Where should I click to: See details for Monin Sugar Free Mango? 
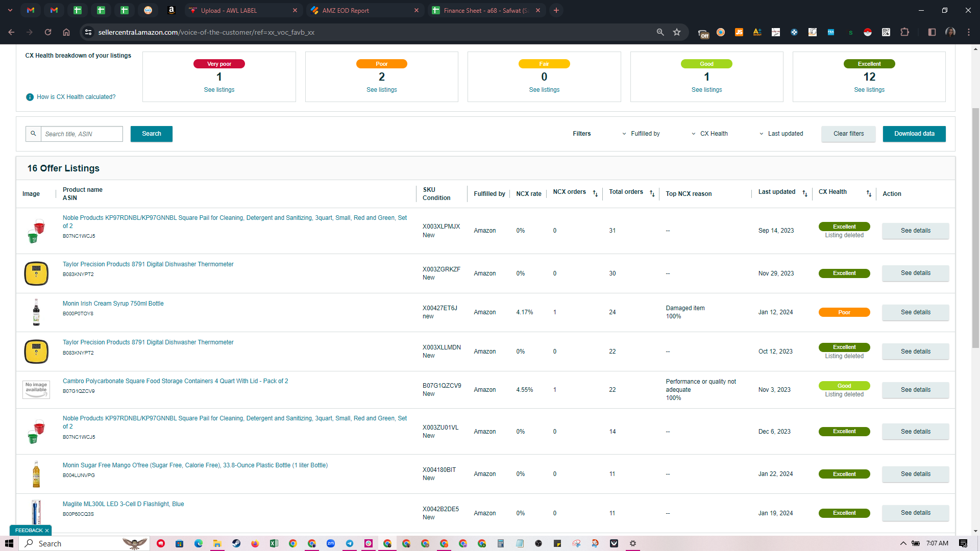915,474
